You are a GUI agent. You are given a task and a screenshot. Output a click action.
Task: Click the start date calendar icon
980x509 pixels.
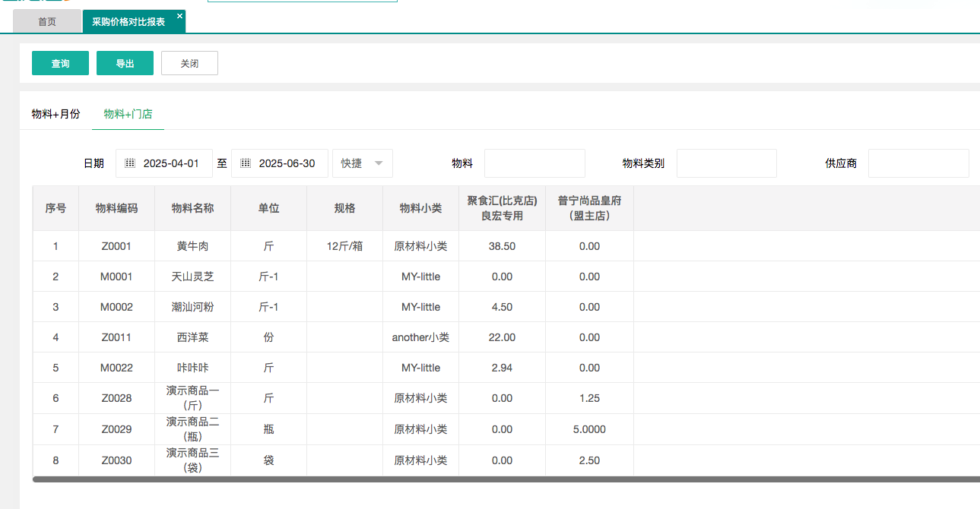pos(130,163)
